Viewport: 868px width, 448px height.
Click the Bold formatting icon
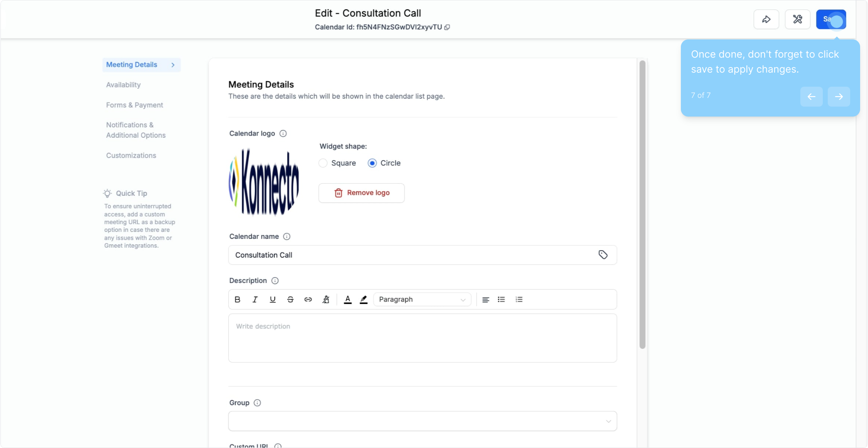tap(237, 299)
